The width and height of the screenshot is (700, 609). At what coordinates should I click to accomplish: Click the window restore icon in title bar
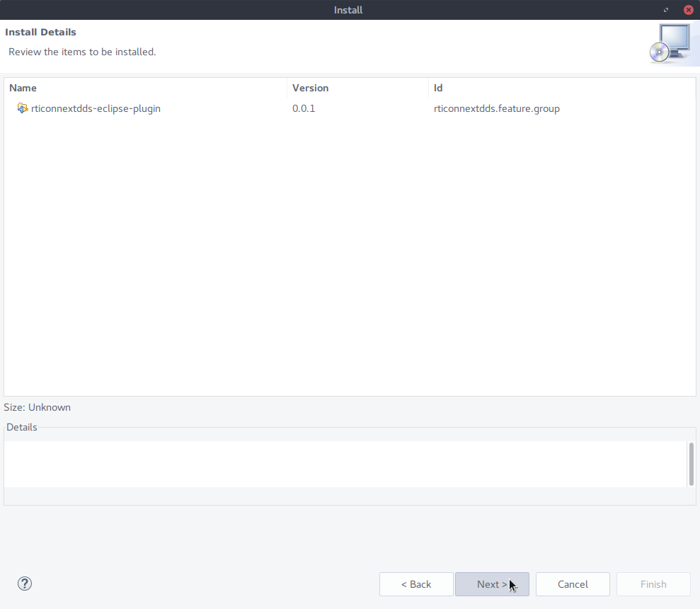pyautogui.click(x=666, y=10)
